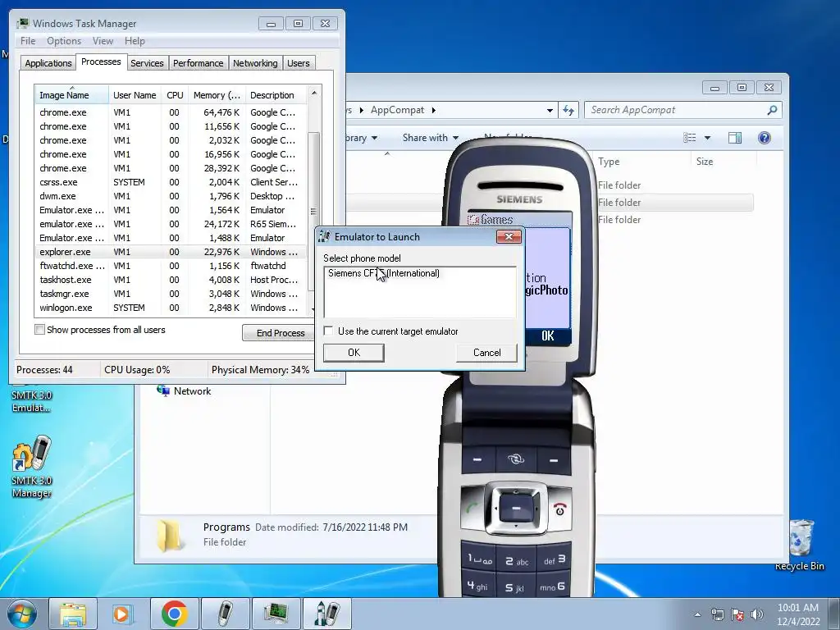Sort processes by Image Name column
This screenshot has height=630, width=840.
[71, 95]
